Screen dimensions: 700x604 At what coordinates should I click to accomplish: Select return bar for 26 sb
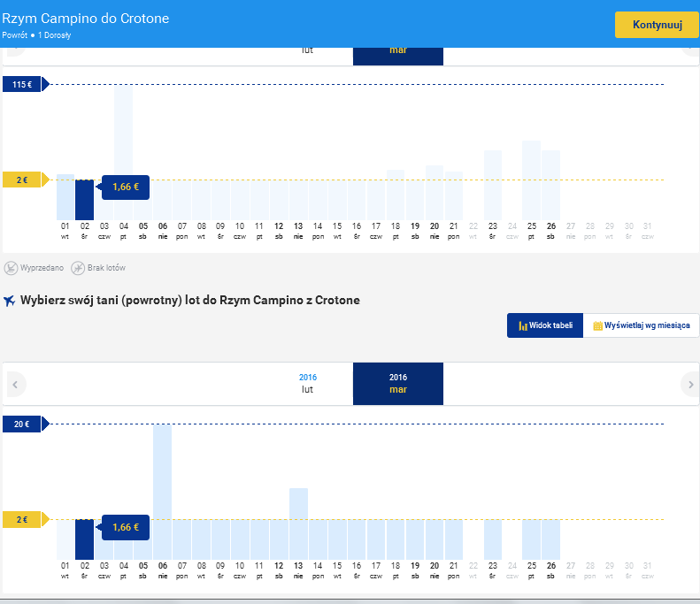[551, 539]
